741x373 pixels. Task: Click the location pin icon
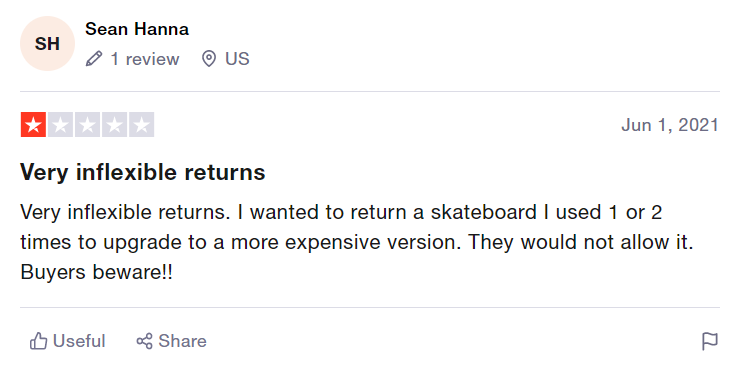coord(209,59)
